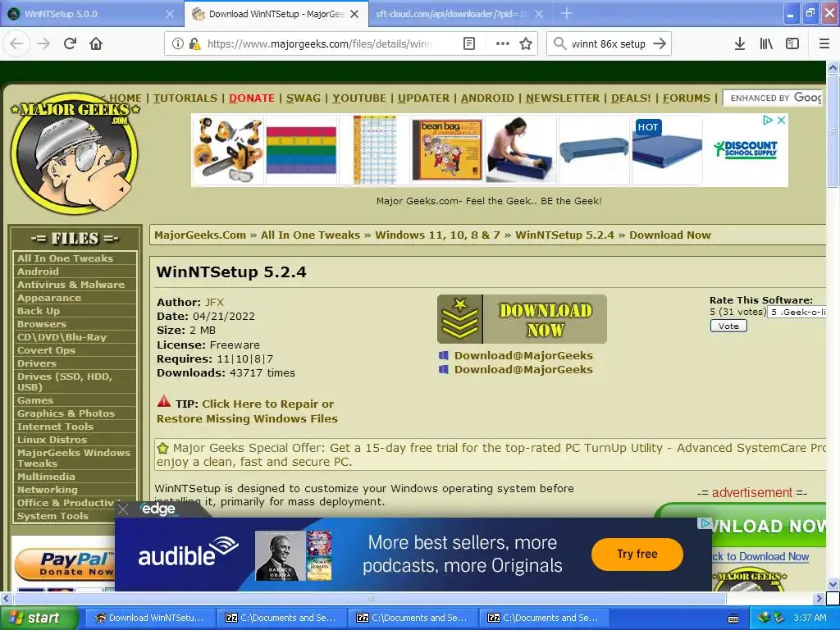Click the second Download@MajorGeeks link
Image resolution: width=840 pixels, height=630 pixels.
[523, 370]
